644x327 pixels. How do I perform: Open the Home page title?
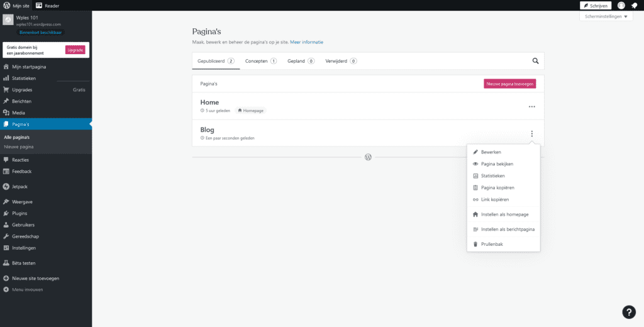(209, 103)
